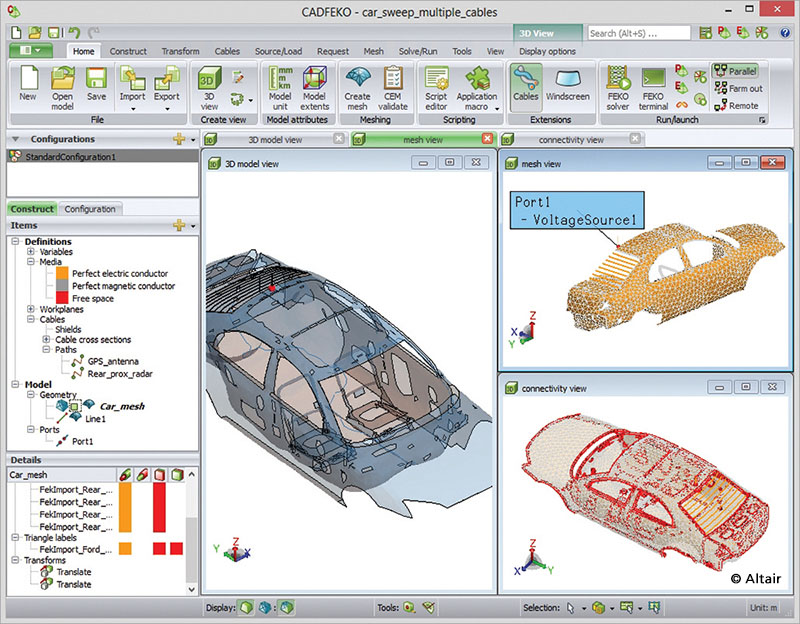Click the quick access new file icon

click(16, 33)
